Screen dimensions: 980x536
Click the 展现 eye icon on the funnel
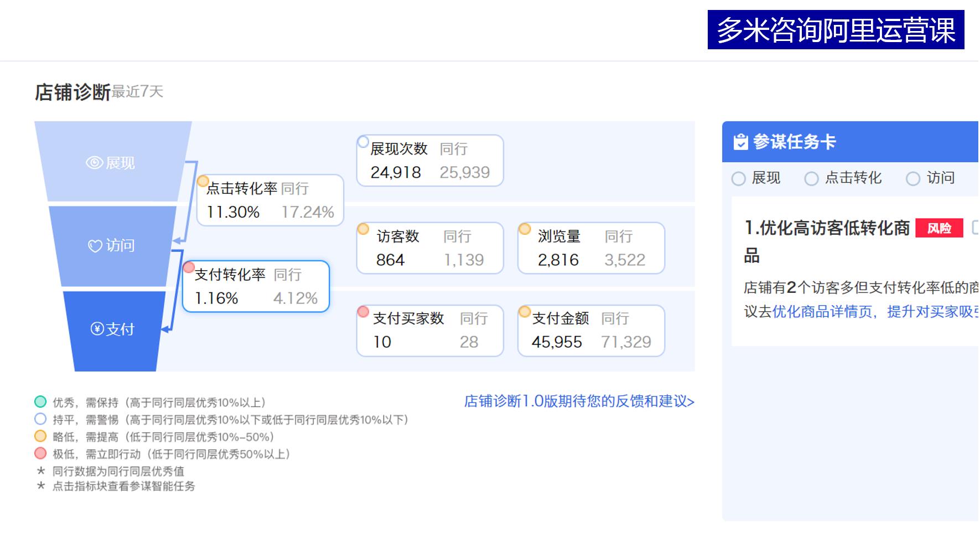(95, 163)
